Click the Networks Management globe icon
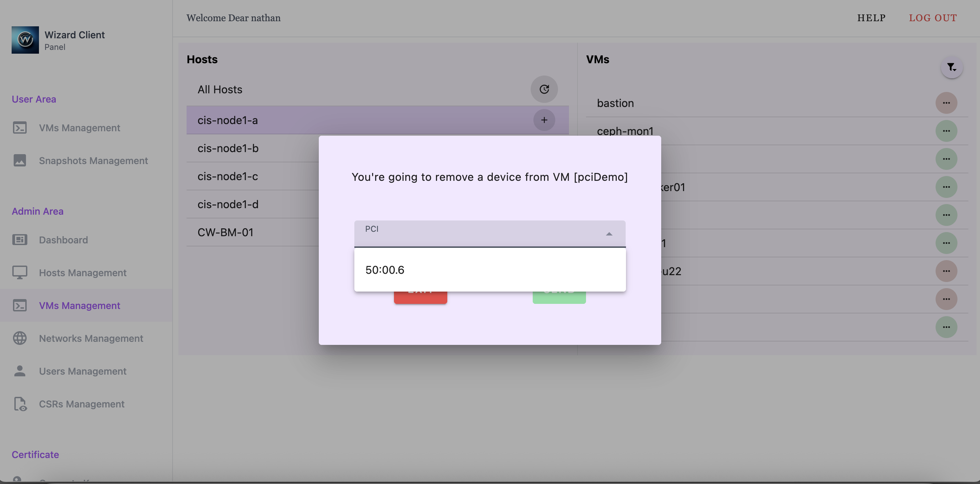This screenshot has width=980, height=484. 20,338
